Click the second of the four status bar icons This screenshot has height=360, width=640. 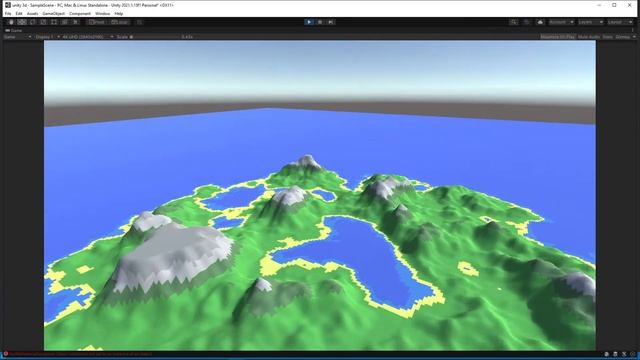[616, 354]
